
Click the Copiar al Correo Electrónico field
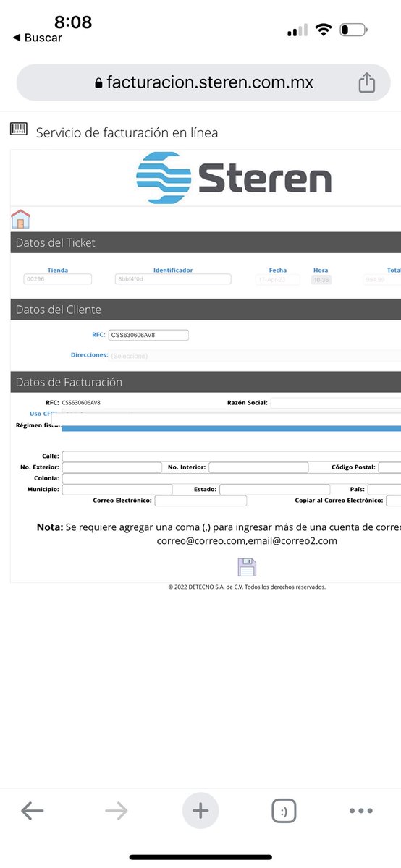coord(393,501)
